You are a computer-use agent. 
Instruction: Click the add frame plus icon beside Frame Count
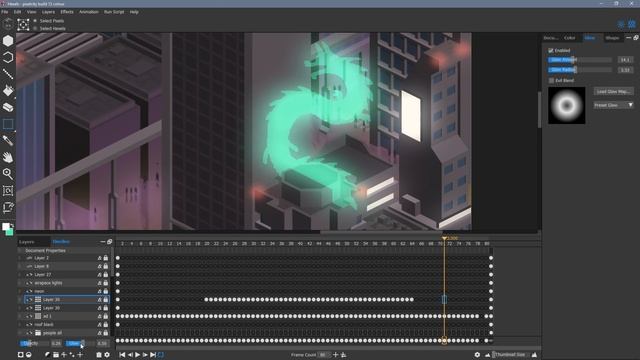point(336,355)
